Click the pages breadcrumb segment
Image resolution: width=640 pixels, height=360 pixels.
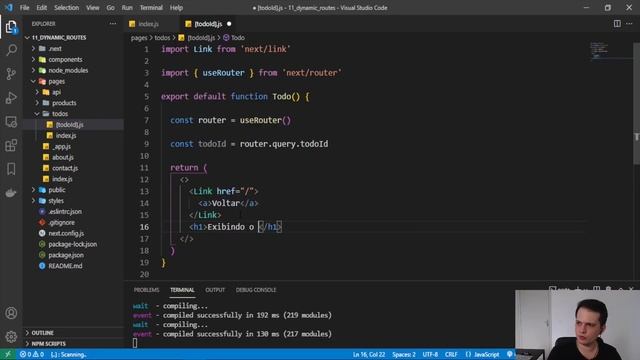(139, 38)
